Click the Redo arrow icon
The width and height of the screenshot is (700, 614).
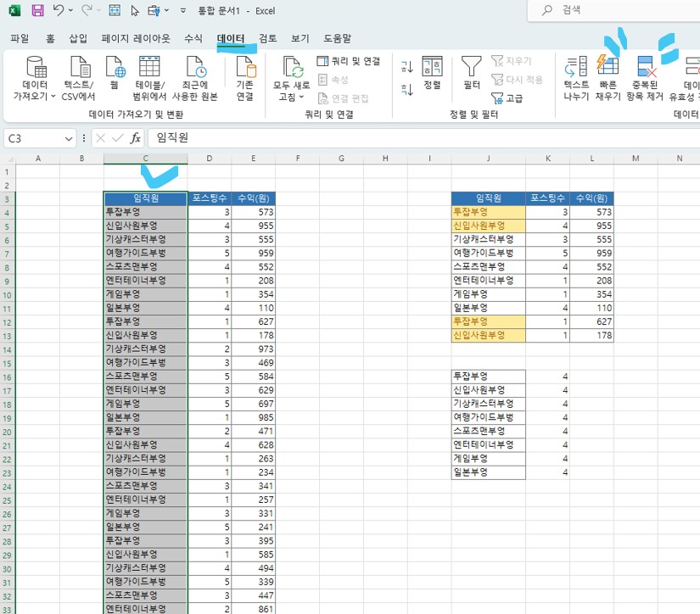point(87,10)
